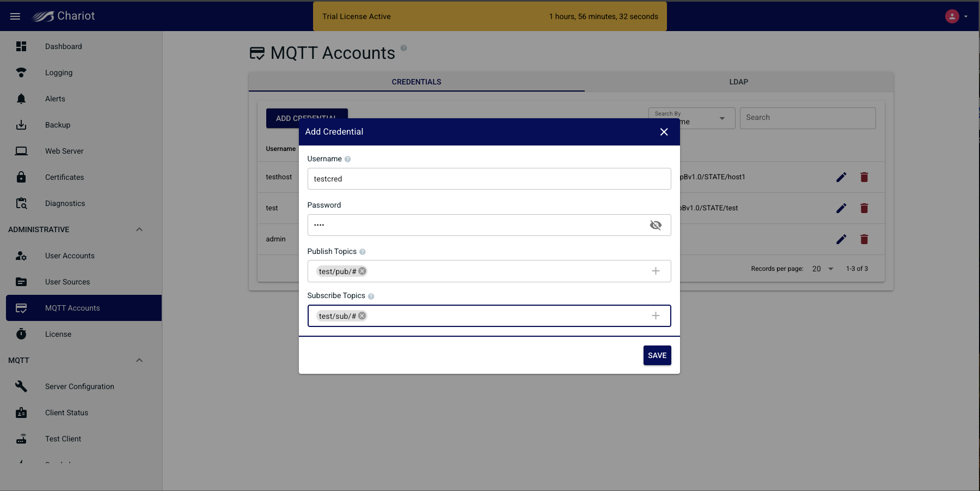Open the Records per page dropdown
This screenshot has height=491, width=980.
pos(823,269)
